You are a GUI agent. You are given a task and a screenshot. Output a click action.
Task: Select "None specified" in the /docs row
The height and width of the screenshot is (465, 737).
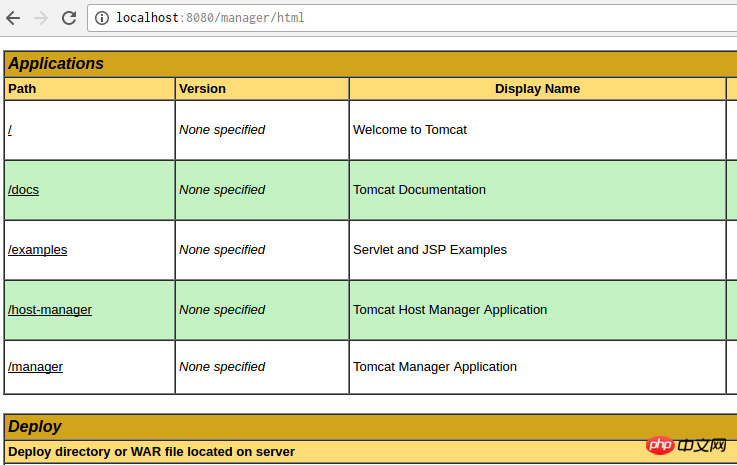(222, 189)
